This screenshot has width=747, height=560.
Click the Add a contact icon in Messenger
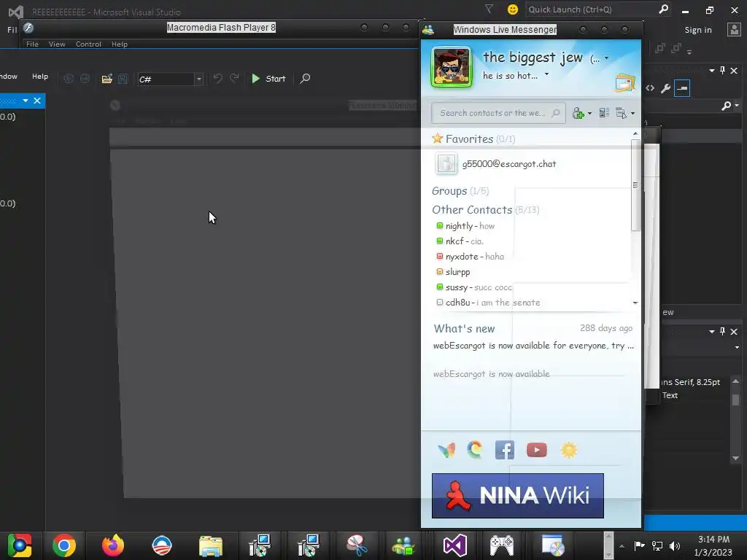[x=578, y=113]
